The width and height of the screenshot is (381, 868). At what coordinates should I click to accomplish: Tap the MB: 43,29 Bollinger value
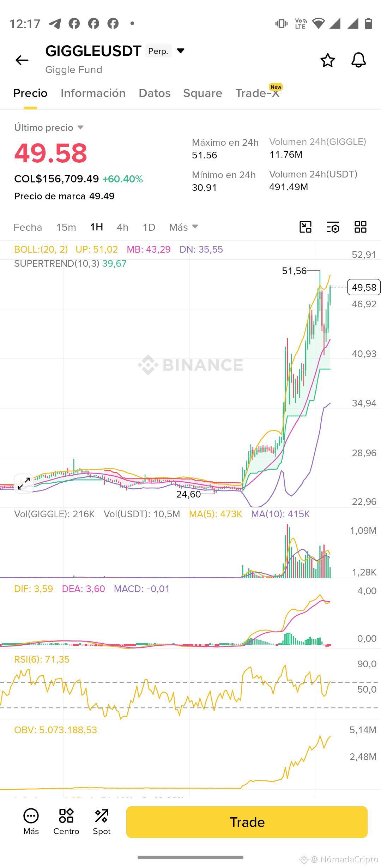149,249
